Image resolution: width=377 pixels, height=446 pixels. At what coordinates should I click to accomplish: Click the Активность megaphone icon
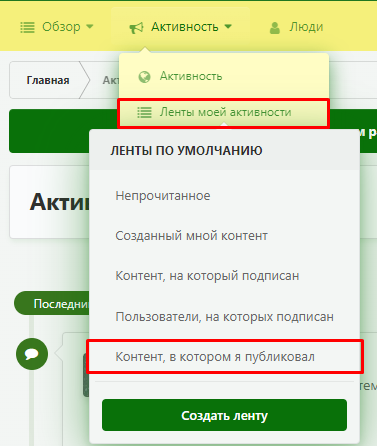pyautogui.click(x=136, y=28)
